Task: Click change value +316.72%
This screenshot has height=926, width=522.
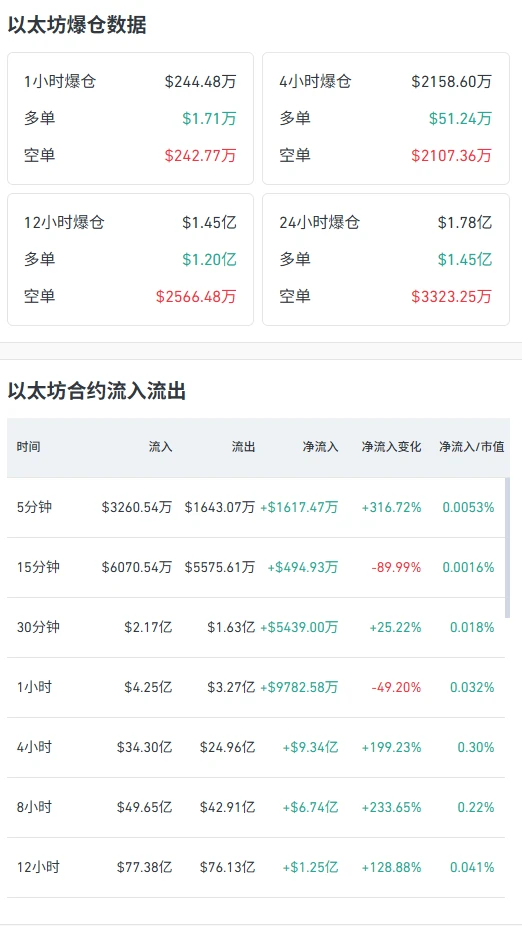Action: [x=392, y=507]
